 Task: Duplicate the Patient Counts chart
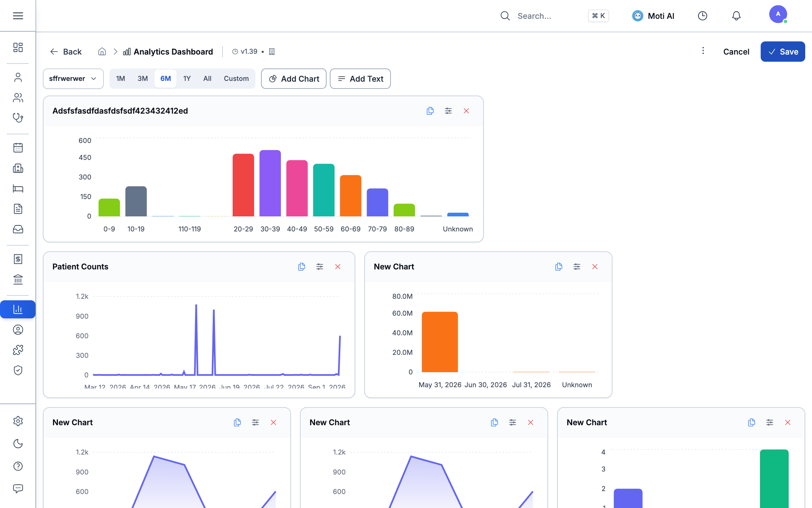click(x=301, y=266)
